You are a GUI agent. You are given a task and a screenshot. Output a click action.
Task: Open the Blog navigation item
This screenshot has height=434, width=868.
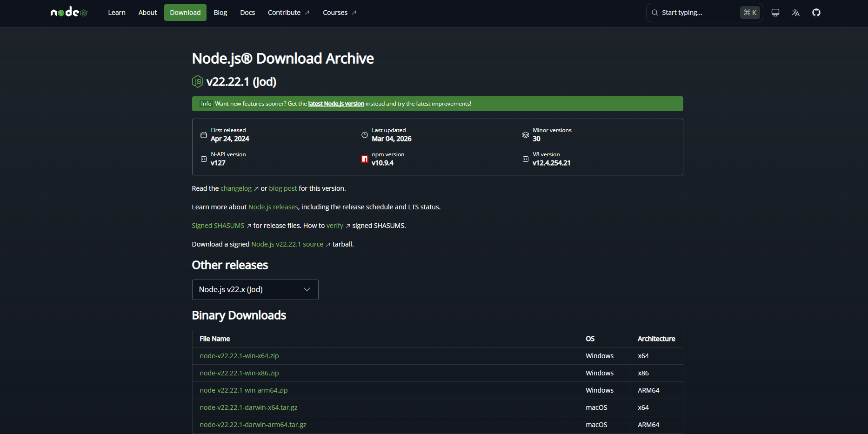[220, 13]
